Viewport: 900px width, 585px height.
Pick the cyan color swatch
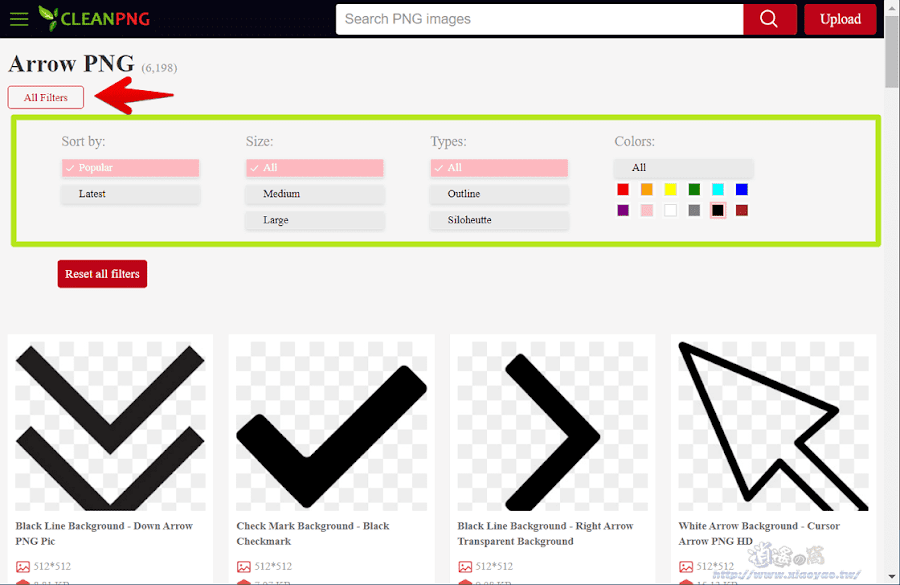[x=718, y=189]
